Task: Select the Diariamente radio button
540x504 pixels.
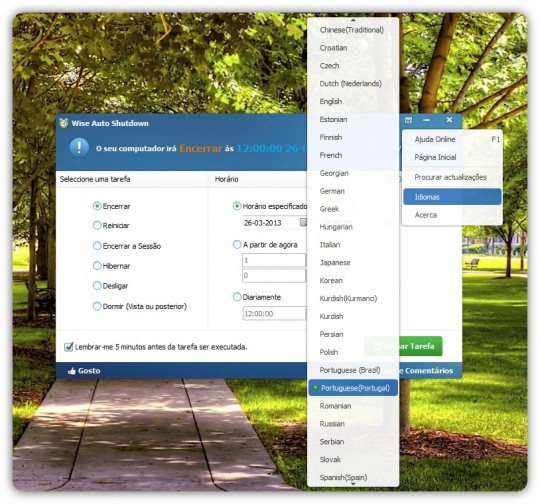Action: (237, 297)
